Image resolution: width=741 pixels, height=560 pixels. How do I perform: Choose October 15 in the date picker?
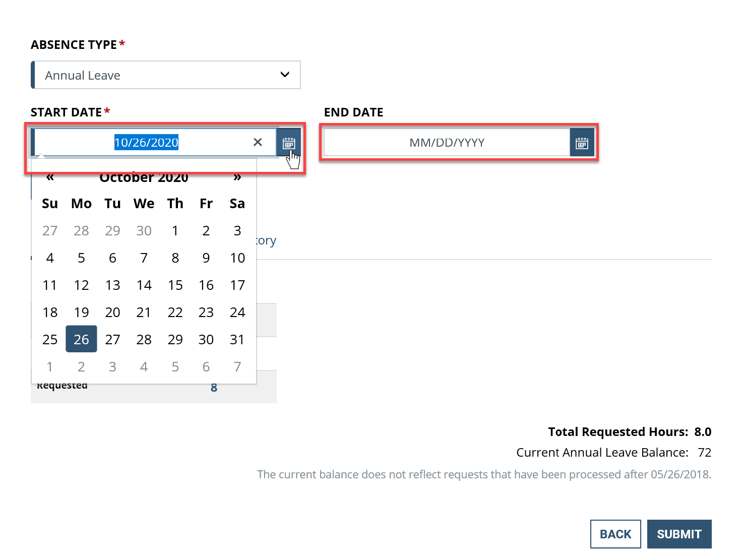click(175, 285)
